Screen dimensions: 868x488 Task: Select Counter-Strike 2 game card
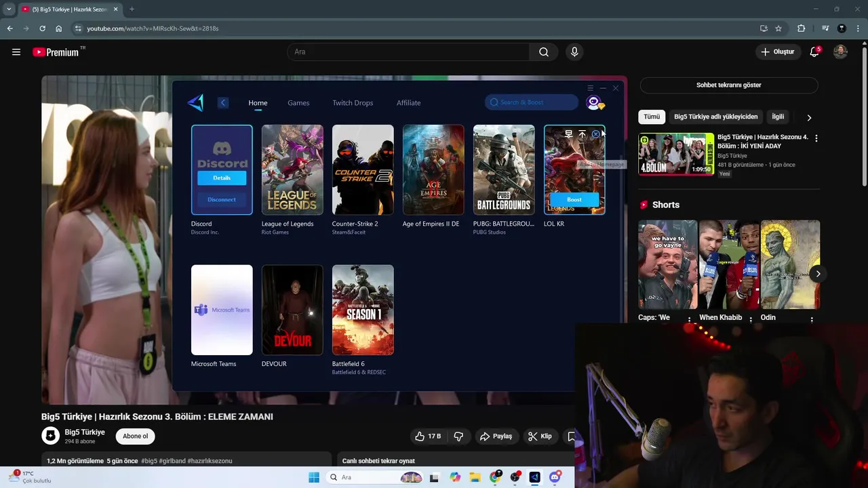pyautogui.click(x=363, y=169)
